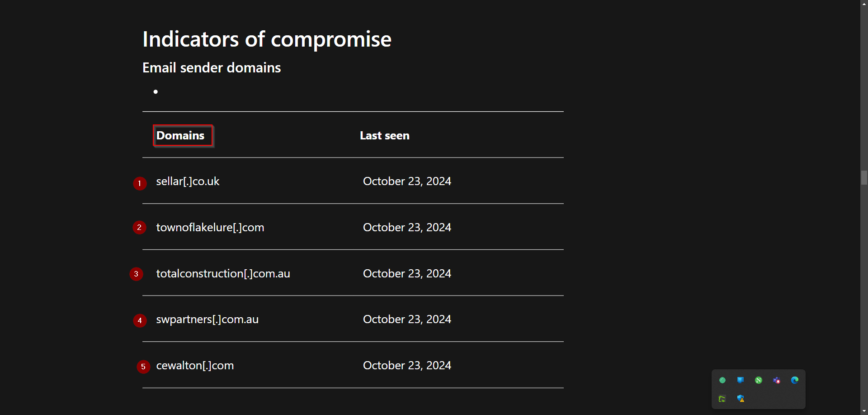Click the green glitch-pattern tray icon
Image resolution: width=868 pixels, height=415 pixels.
[x=722, y=399]
